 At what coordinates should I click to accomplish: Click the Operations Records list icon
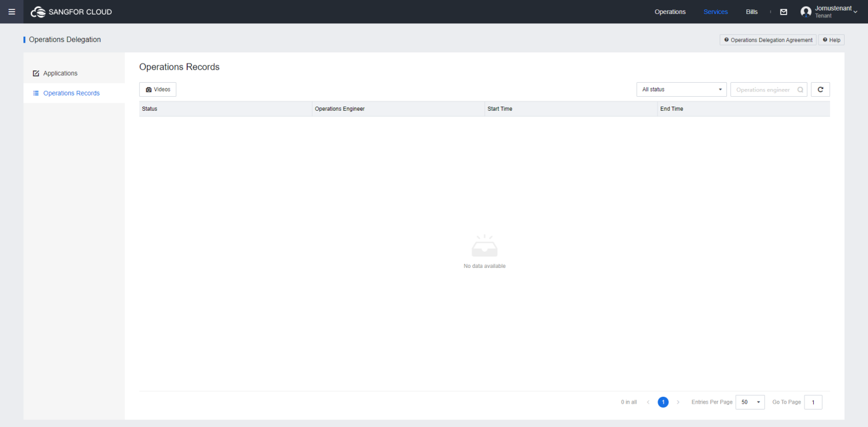tap(36, 93)
